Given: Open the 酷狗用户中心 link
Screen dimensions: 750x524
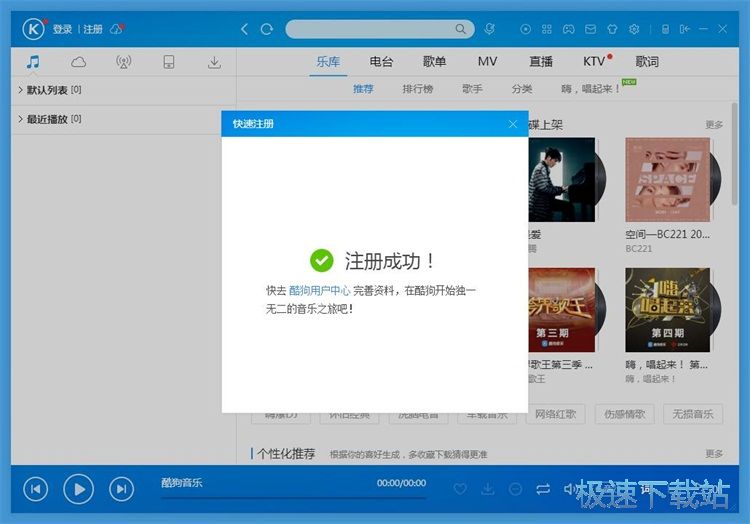Looking at the screenshot, I should [x=320, y=290].
